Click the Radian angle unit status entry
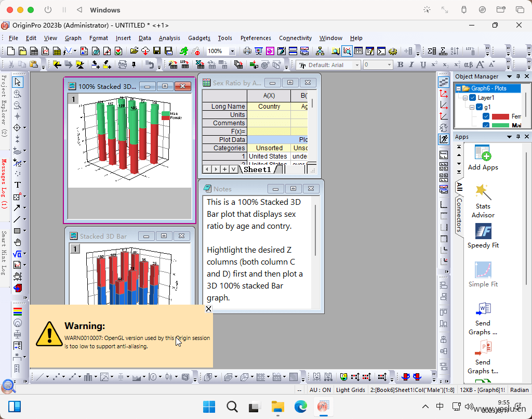The height and width of the screenshot is (419, 532). [519, 390]
